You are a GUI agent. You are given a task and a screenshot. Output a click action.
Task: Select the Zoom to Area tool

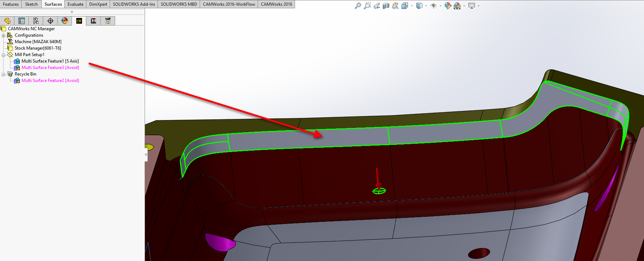click(367, 6)
